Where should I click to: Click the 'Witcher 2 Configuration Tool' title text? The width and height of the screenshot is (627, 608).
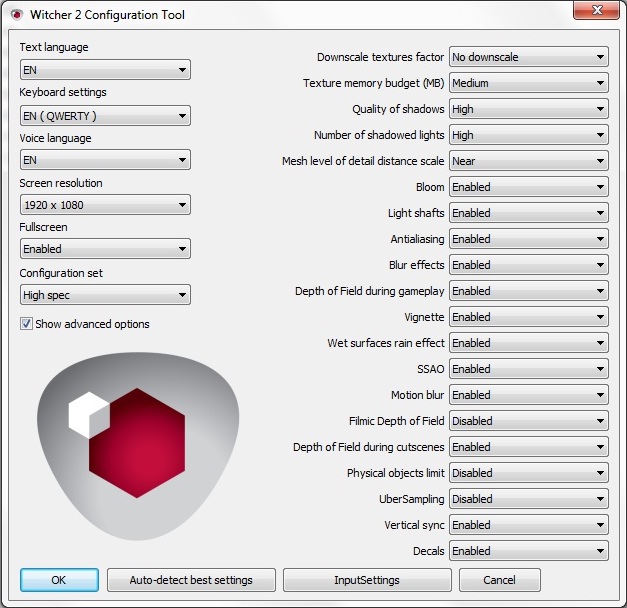pos(107,15)
